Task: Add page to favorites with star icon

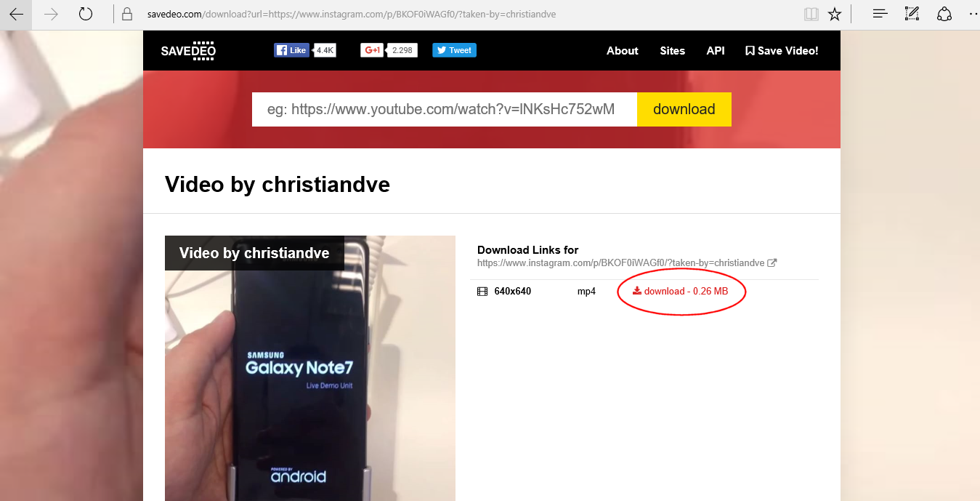Action: [x=835, y=14]
